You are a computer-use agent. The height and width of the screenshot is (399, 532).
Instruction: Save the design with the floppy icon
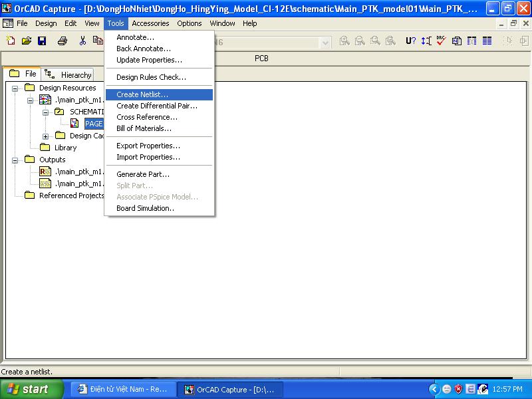(x=42, y=41)
